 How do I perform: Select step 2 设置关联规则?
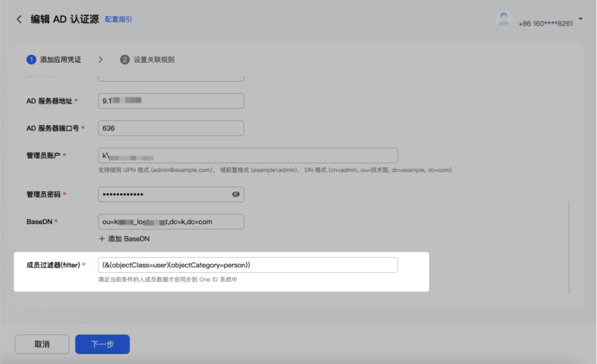point(147,60)
